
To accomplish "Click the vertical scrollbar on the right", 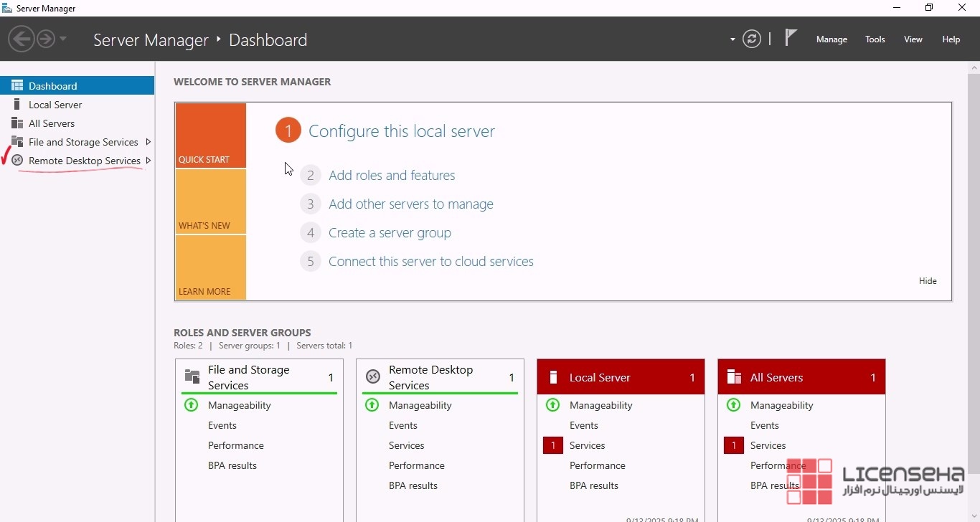I will [974, 272].
